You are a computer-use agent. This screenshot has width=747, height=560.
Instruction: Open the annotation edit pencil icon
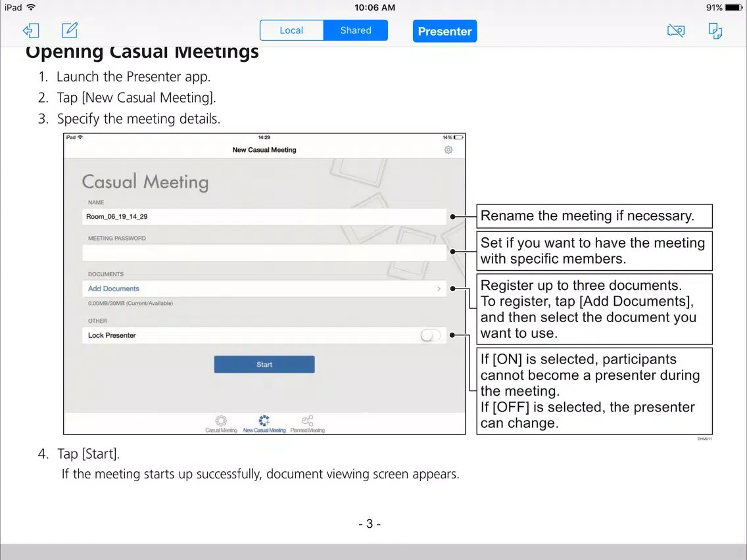coord(70,30)
